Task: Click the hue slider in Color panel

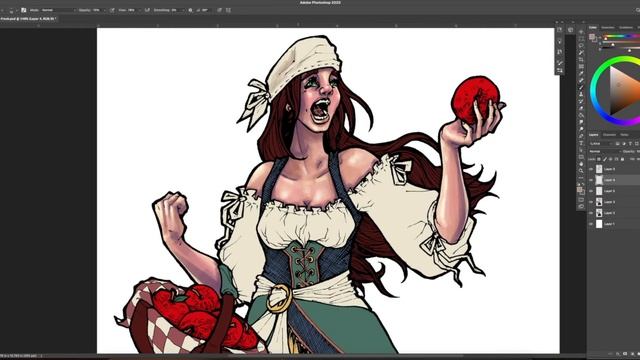Action: (x=622, y=36)
